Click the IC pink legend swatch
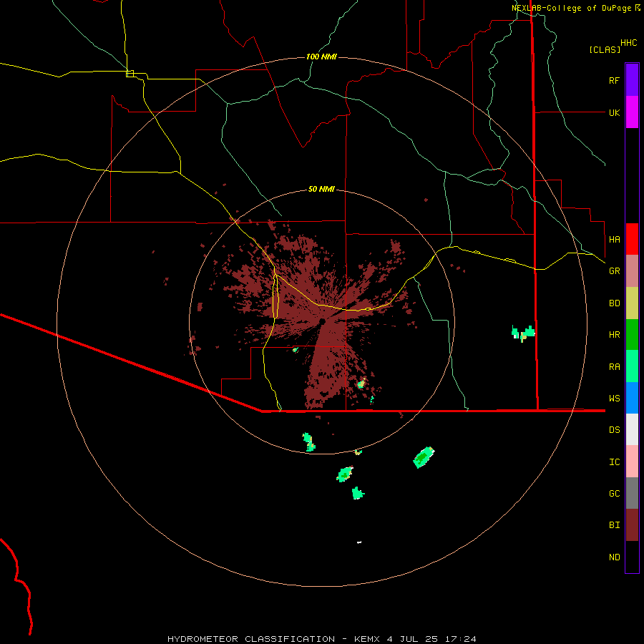Viewport: 644px width, 644px height. point(632,462)
